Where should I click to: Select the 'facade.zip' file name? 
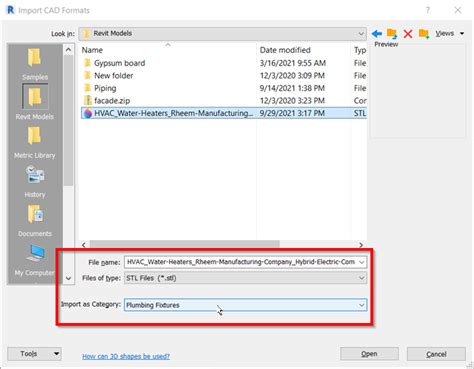pyautogui.click(x=112, y=101)
